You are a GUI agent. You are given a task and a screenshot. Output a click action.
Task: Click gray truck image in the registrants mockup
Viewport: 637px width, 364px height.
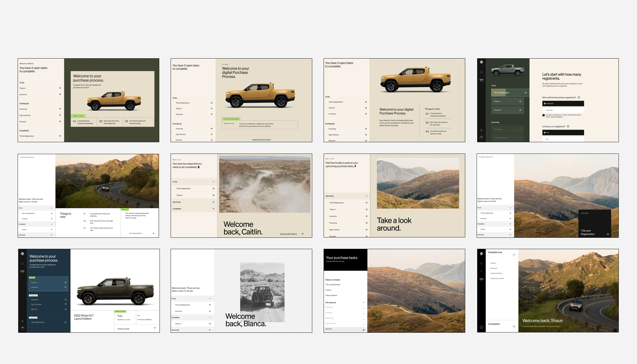[508, 70]
